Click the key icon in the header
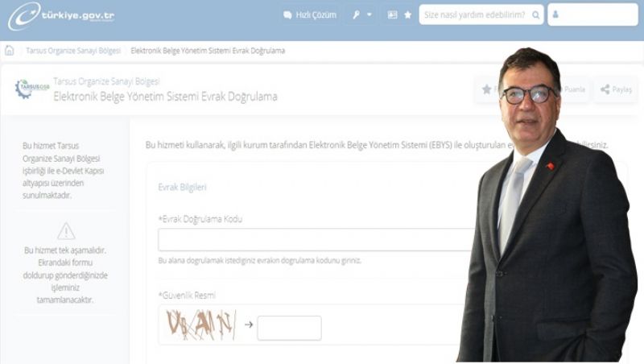 click(x=356, y=14)
